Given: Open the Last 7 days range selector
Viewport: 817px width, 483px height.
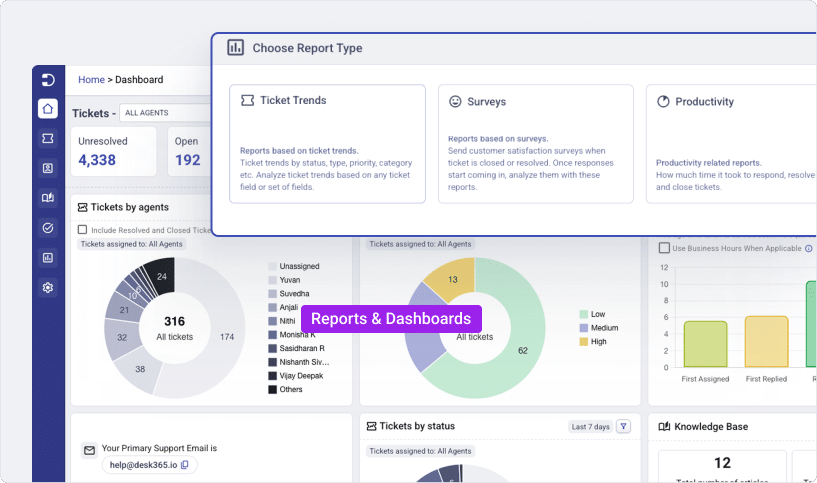Looking at the screenshot, I should pos(590,427).
